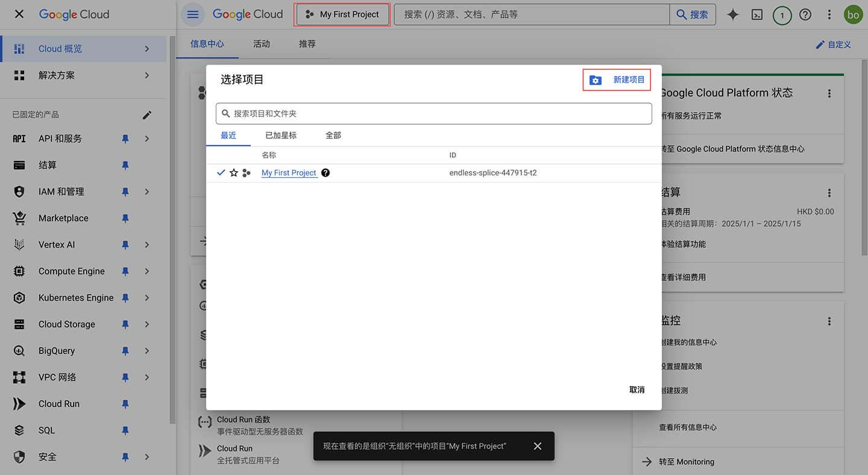Click the Marketplace cart icon

pyautogui.click(x=19, y=218)
